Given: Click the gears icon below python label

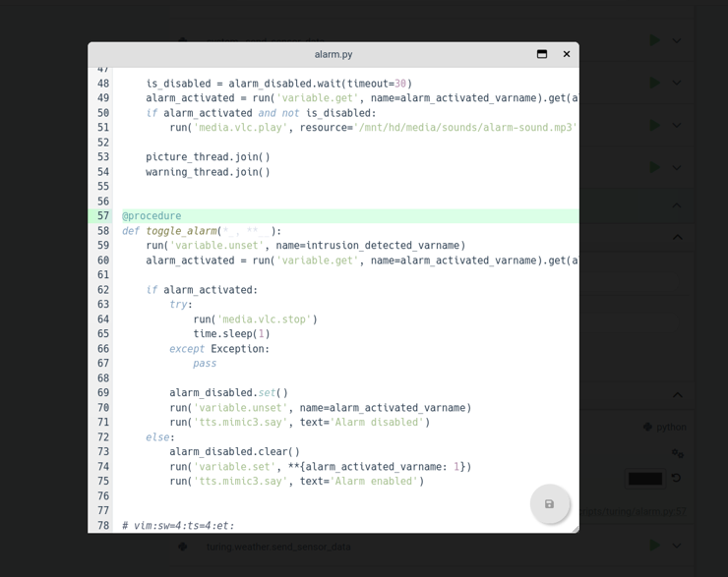Looking at the screenshot, I should (x=677, y=453).
